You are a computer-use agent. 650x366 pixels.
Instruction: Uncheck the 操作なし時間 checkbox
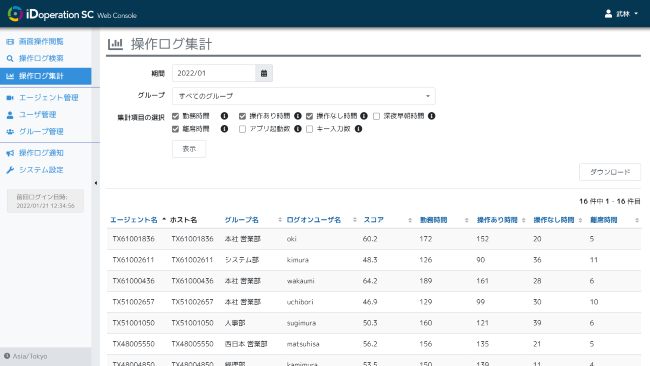tap(309, 116)
